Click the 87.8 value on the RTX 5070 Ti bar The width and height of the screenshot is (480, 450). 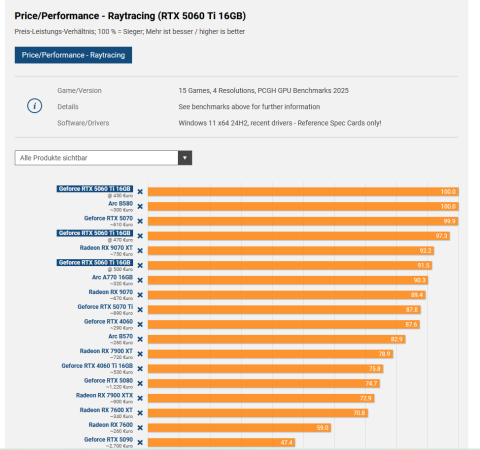point(412,310)
